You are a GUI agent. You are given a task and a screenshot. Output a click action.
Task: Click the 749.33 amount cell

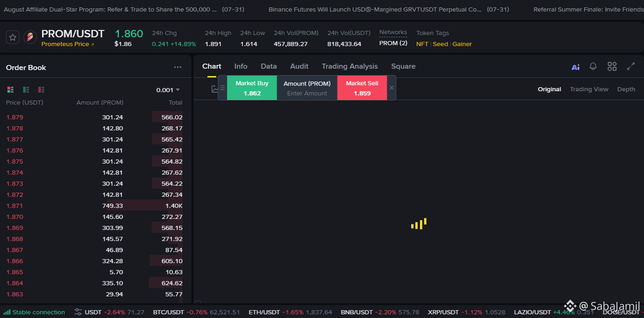click(112, 206)
